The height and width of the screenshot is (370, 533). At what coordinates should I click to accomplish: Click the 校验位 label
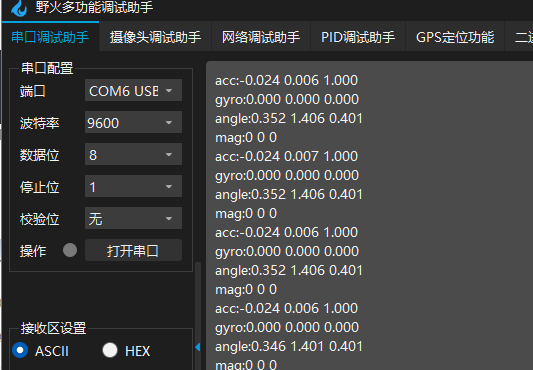[40, 219]
